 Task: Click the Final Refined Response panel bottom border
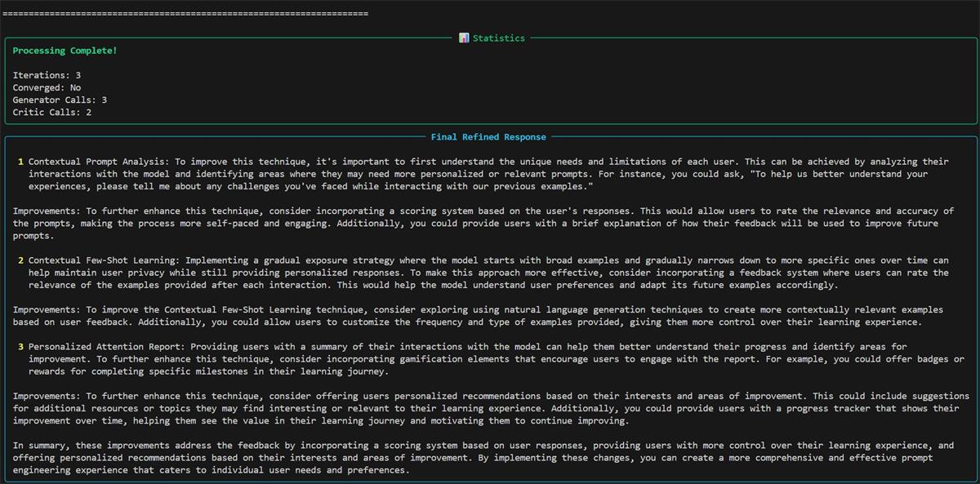point(490,481)
